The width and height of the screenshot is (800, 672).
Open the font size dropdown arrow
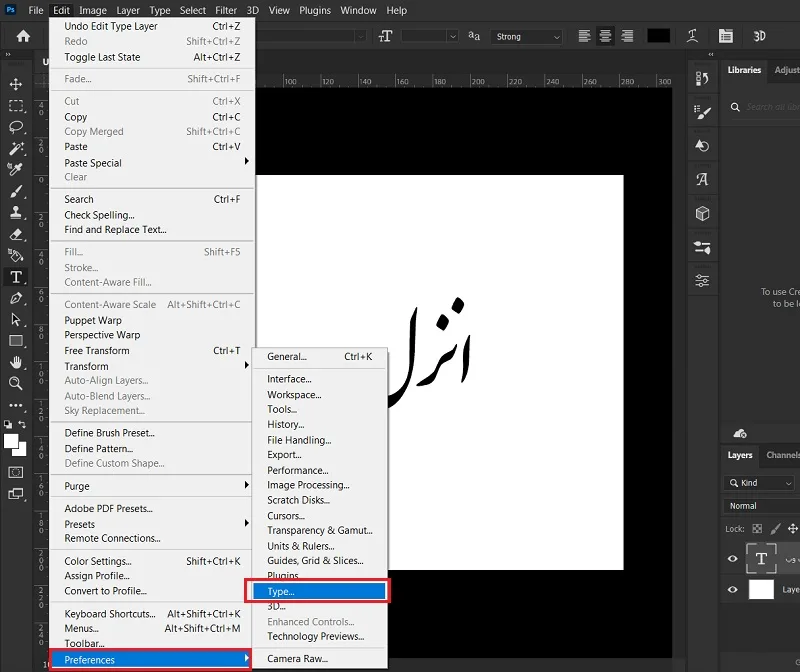453,37
